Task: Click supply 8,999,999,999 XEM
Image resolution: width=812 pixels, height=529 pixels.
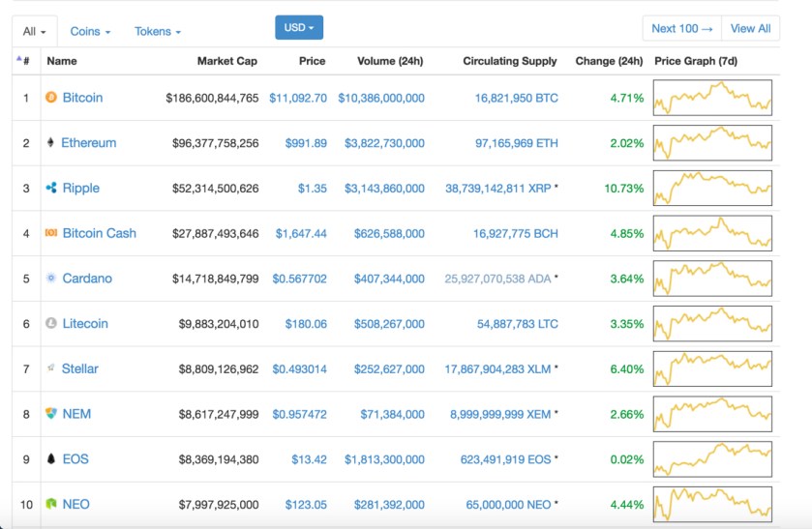Action: point(500,414)
